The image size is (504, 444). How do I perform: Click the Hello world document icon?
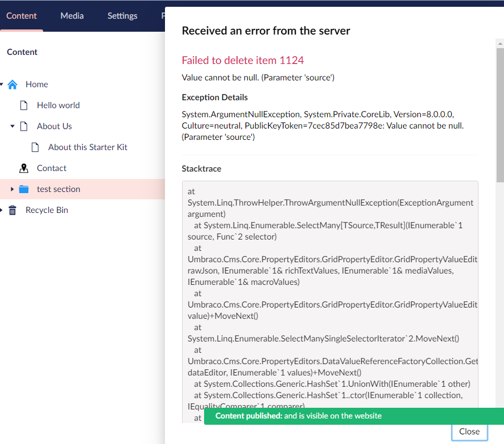(24, 105)
